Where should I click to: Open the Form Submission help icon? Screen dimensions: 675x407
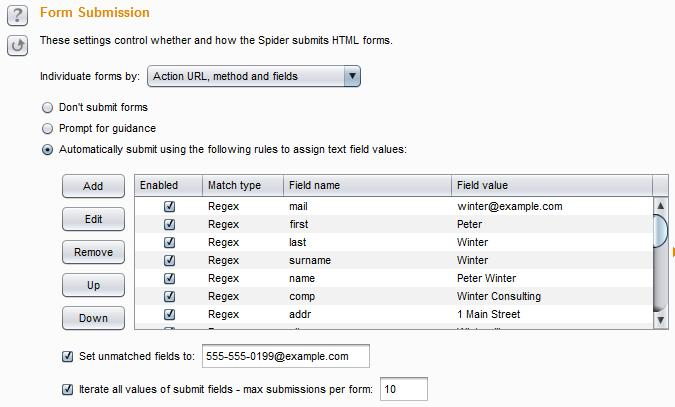point(17,16)
